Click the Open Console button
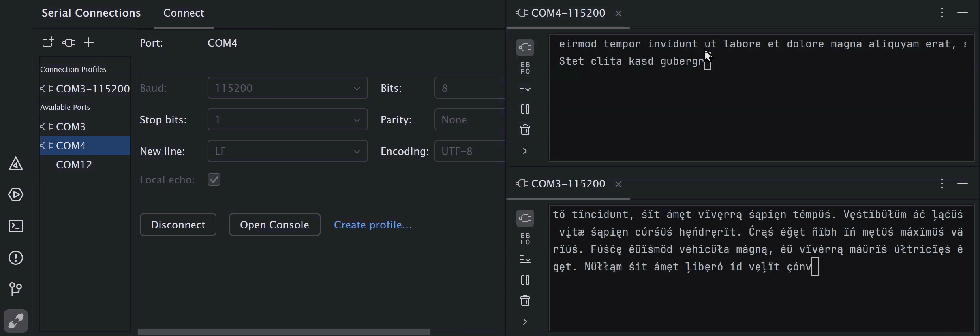 [x=274, y=225]
